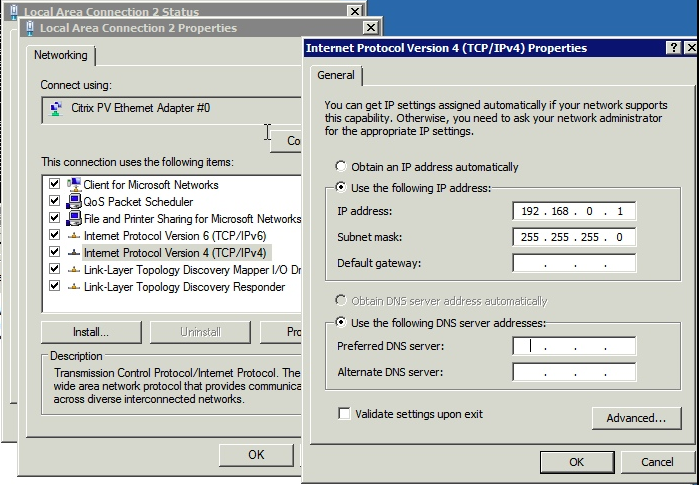The height and width of the screenshot is (486, 700).
Task: Click the Local Area Connection 2 Status title icon
Action: tap(14, 11)
